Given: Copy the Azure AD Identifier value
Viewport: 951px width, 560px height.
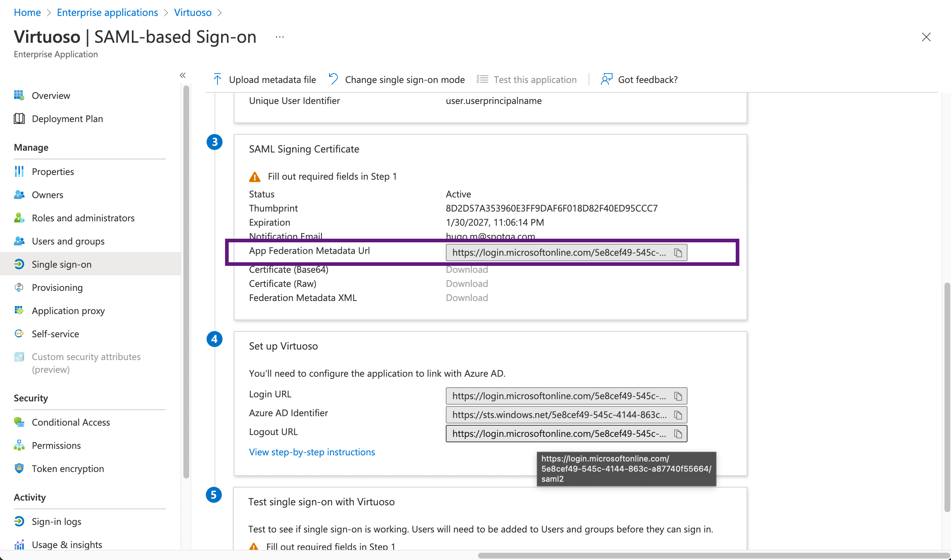Looking at the screenshot, I should coord(678,415).
